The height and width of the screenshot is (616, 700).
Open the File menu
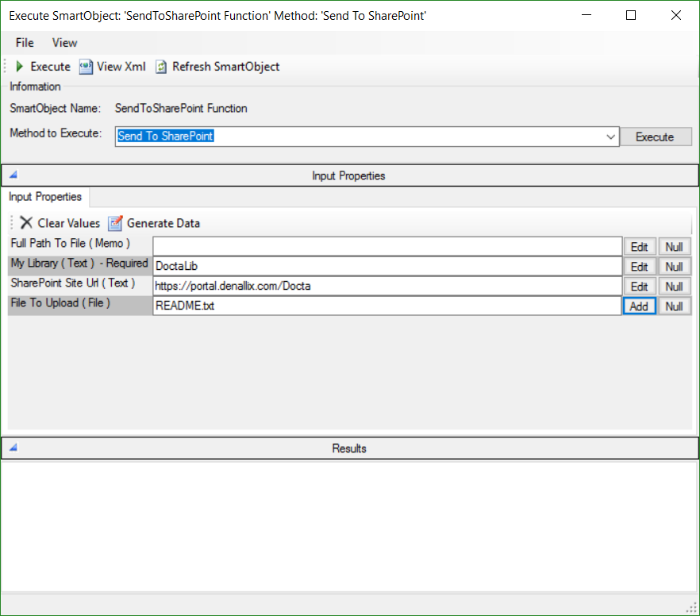[24, 42]
